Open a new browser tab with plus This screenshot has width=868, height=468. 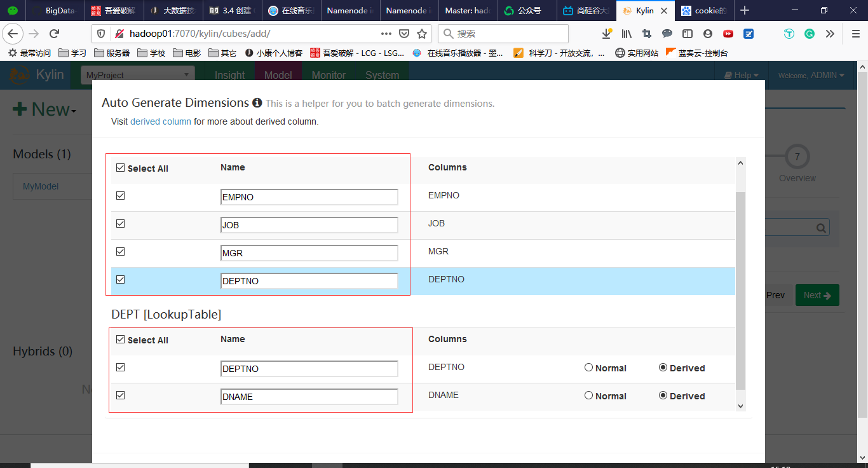click(x=745, y=10)
